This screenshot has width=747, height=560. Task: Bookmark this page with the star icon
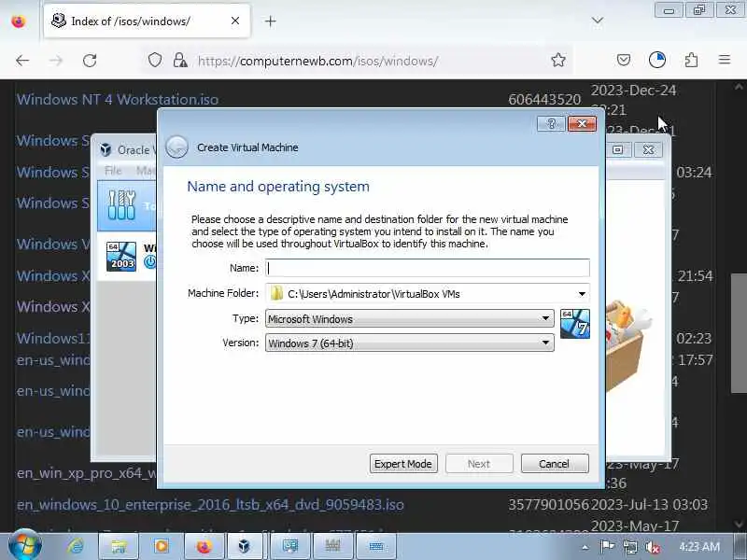coord(558,60)
